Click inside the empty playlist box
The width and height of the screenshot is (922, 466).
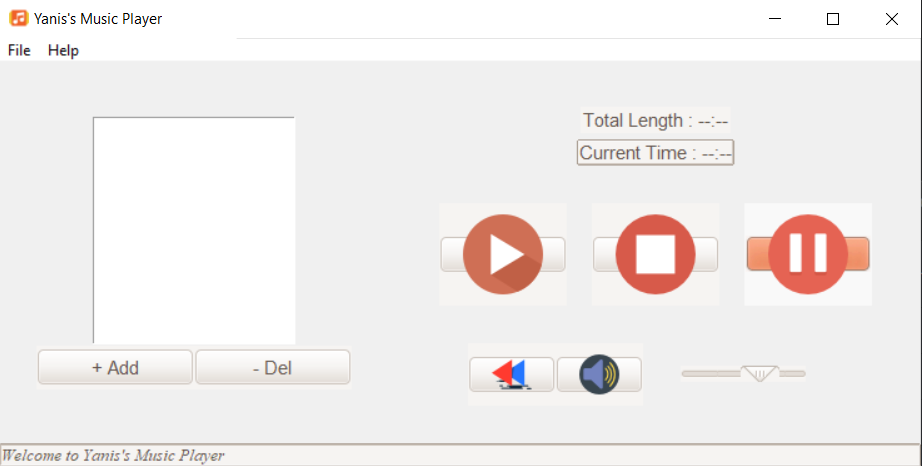[x=194, y=230]
